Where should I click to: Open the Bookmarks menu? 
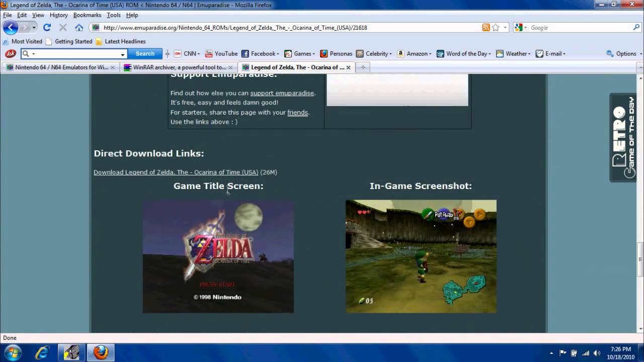click(88, 15)
